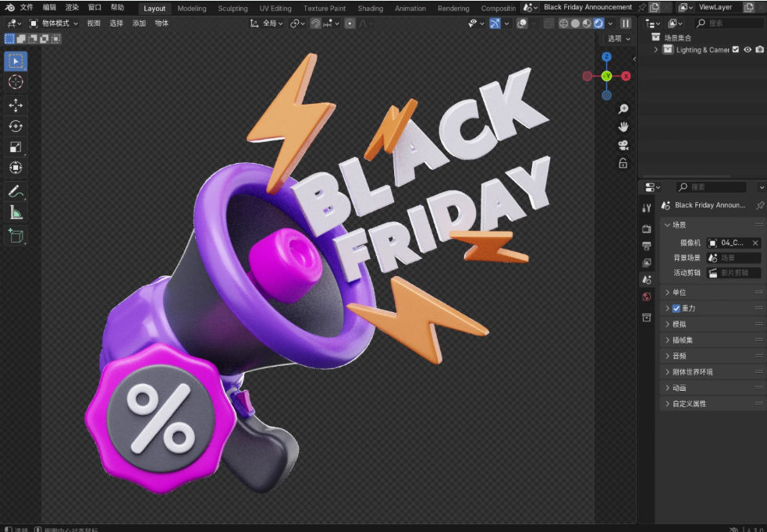Toggle the camera view icon
The image size is (767, 532).
click(x=623, y=145)
